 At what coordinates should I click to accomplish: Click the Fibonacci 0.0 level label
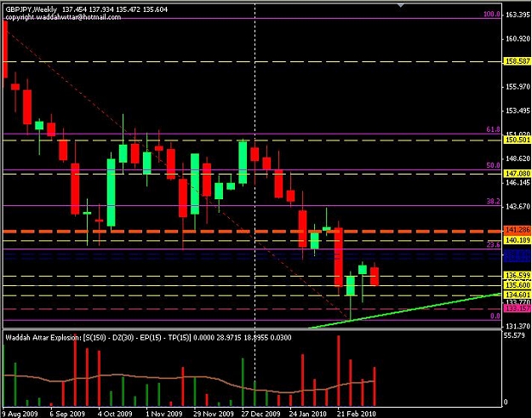pyautogui.click(x=495, y=316)
